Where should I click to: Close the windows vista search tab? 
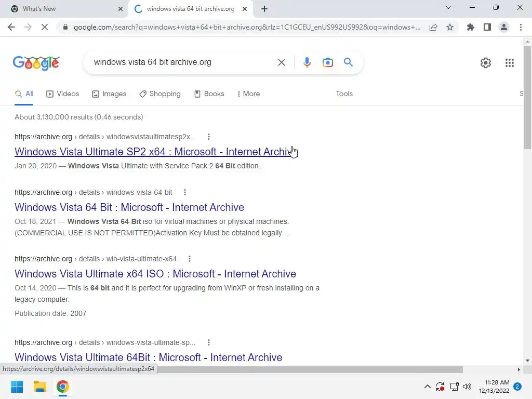pos(245,9)
